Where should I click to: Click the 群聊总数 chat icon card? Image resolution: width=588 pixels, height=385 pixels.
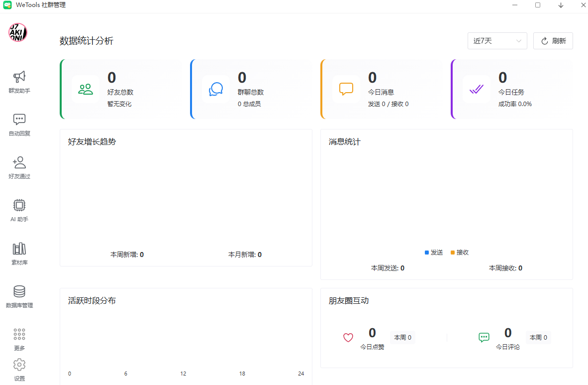click(x=216, y=89)
